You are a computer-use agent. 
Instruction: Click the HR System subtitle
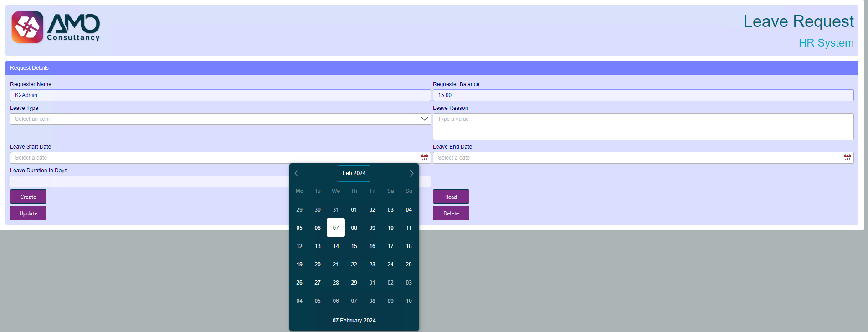click(826, 43)
